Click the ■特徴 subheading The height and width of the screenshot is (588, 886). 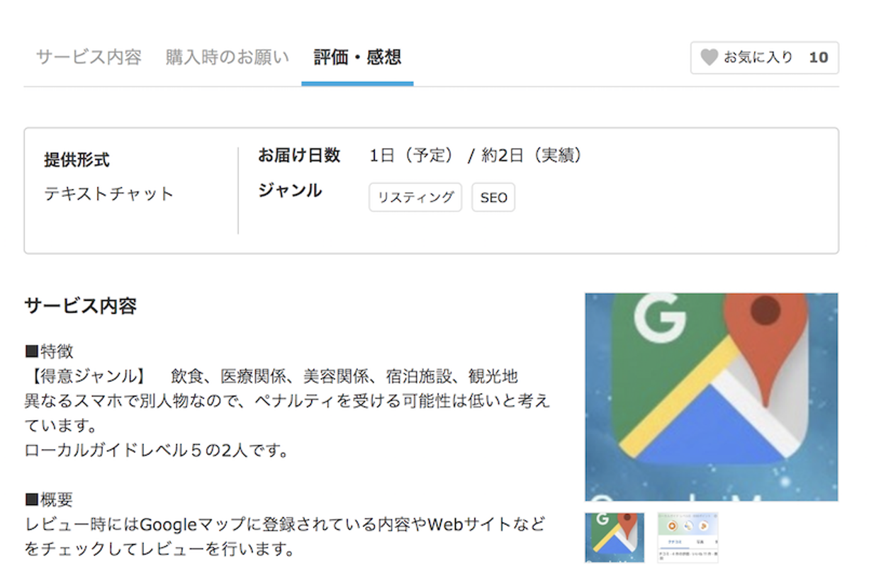click(49, 351)
